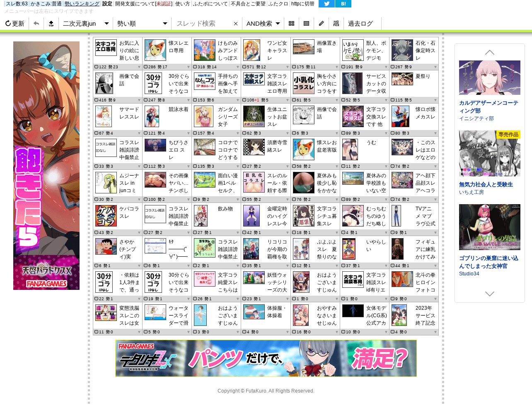Open thread text 須磨寺雪緒スレ
The width and height of the screenshot is (532, 405).
pos(277,146)
